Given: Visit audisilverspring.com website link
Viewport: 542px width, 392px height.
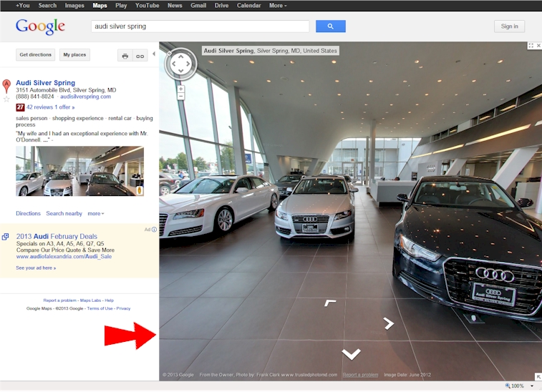Looking at the screenshot, I should [x=85, y=97].
